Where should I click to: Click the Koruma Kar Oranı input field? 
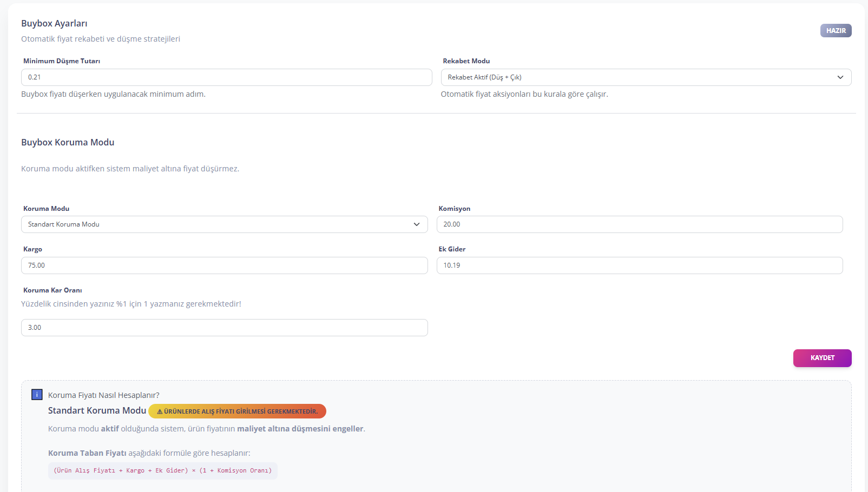[x=225, y=328]
